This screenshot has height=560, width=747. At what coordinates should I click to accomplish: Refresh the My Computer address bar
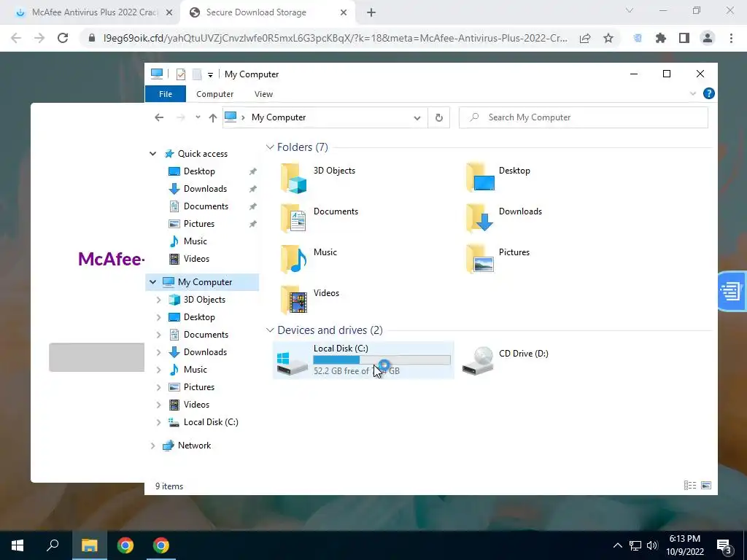point(438,117)
